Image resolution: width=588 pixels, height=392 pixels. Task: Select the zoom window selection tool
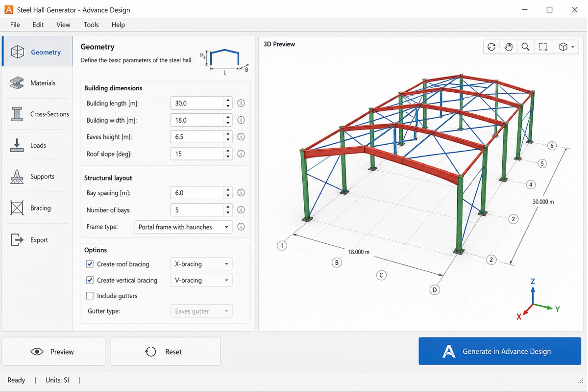(543, 47)
